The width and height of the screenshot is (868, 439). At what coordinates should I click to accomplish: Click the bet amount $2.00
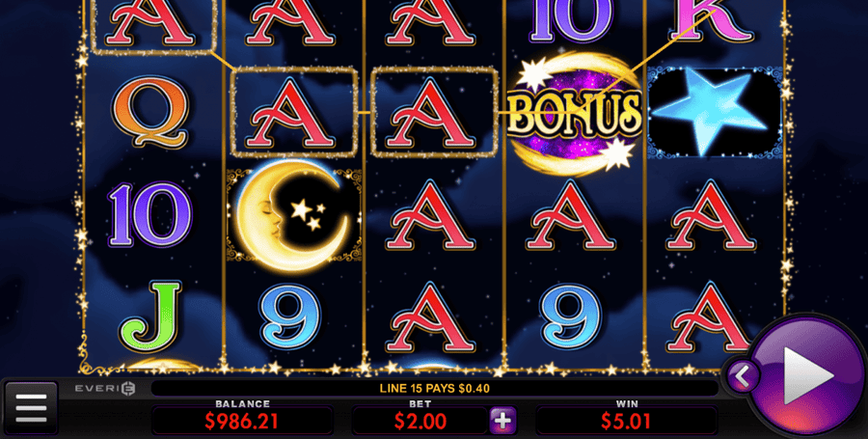[x=420, y=422]
